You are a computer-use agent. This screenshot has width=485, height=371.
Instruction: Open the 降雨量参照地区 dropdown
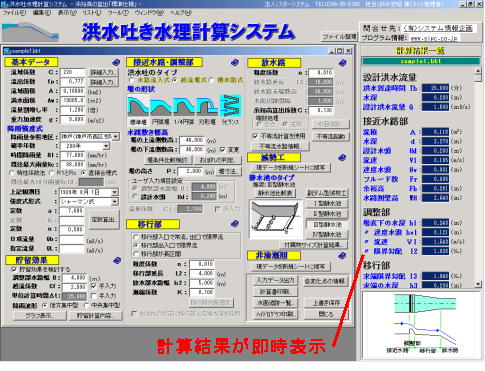(x=115, y=137)
